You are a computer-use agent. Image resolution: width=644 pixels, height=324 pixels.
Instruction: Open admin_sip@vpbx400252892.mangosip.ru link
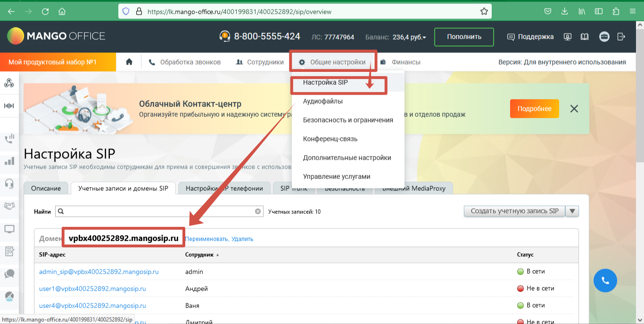pyautogui.click(x=99, y=272)
